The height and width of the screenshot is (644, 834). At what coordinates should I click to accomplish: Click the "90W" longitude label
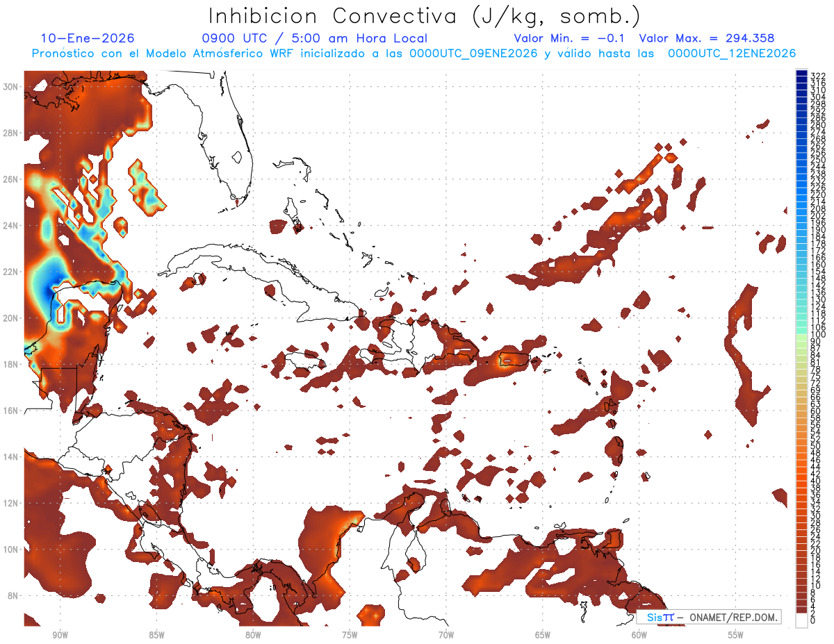pos(60,634)
